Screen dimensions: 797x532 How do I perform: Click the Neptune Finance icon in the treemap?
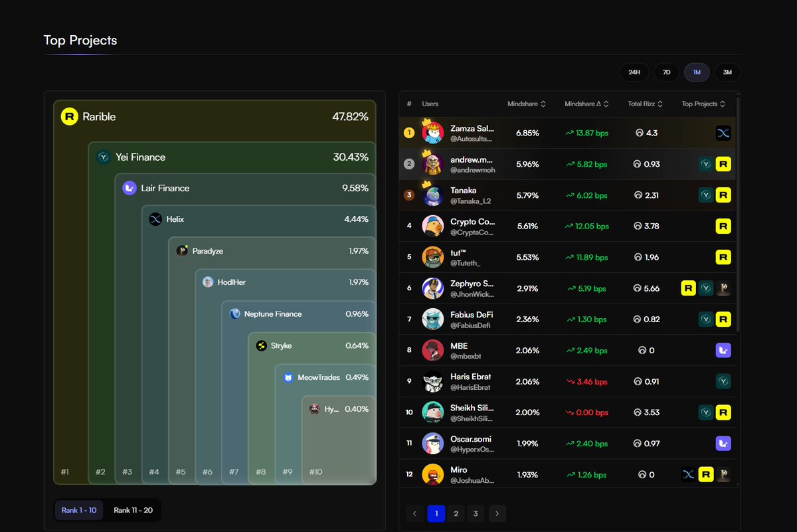(234, 313)
